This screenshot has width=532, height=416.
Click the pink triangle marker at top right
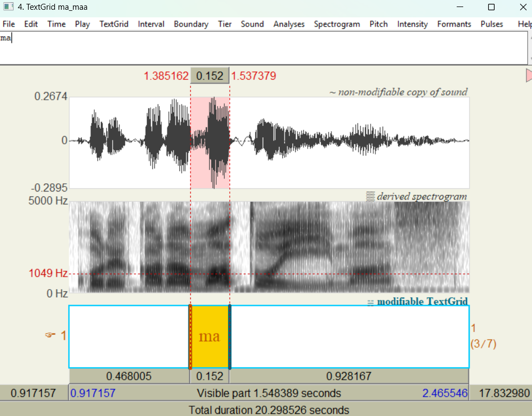pyautogui.click(x=529, y=75)
